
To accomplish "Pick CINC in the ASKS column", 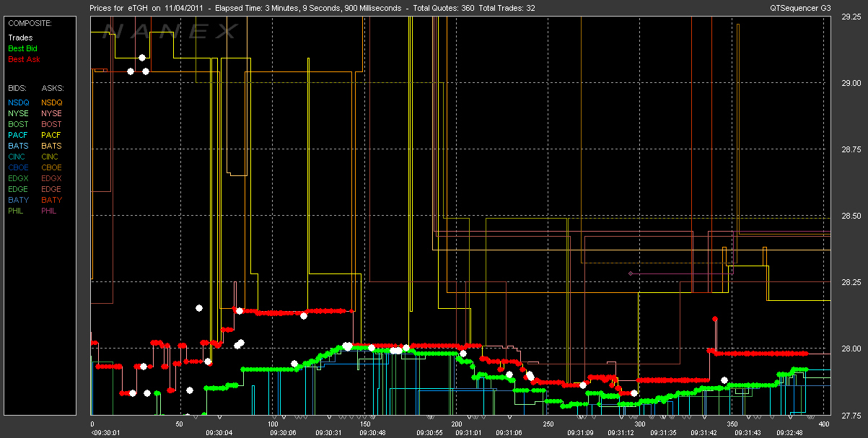I will coord(51,157).
